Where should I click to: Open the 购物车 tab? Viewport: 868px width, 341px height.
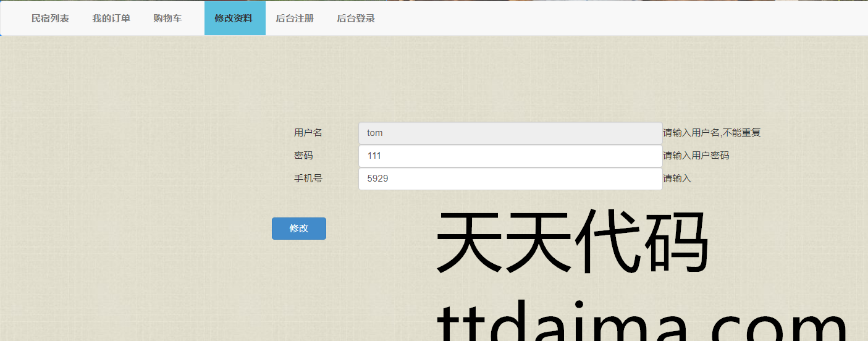pyautogui.click(x=167, y=19)
